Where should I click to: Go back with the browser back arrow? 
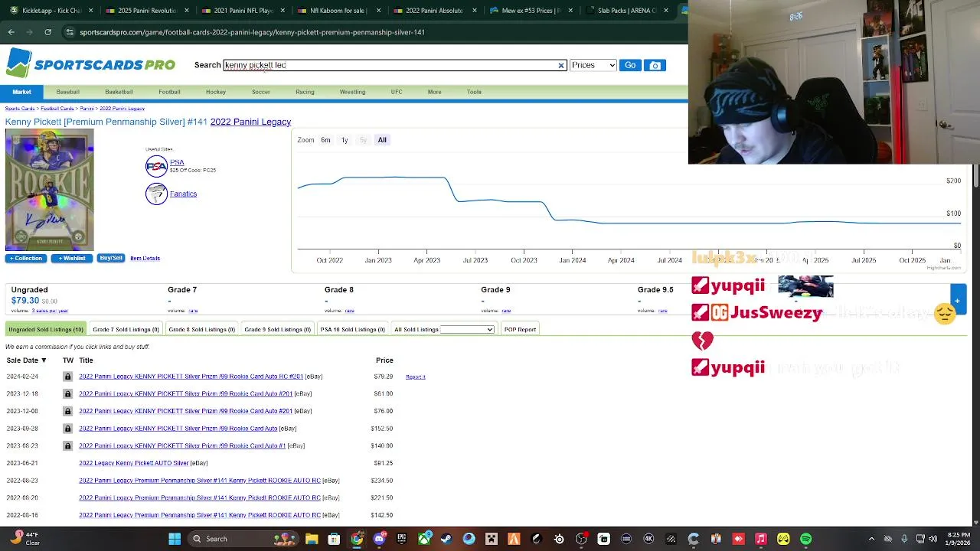coord(11,32)
